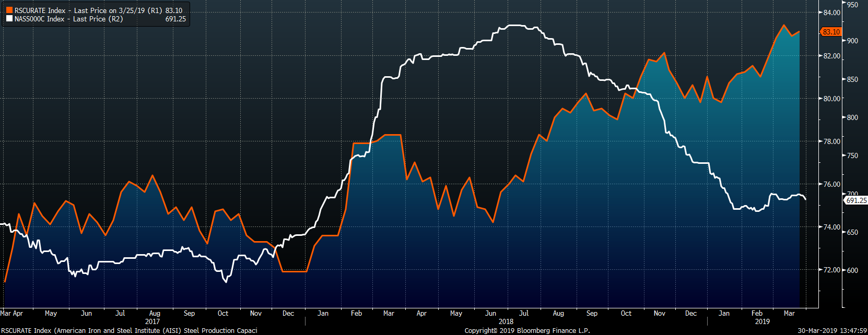Select the 2018 year label on timeline
The height and width of the screenshot is (335, 868).
coord(506,321)
